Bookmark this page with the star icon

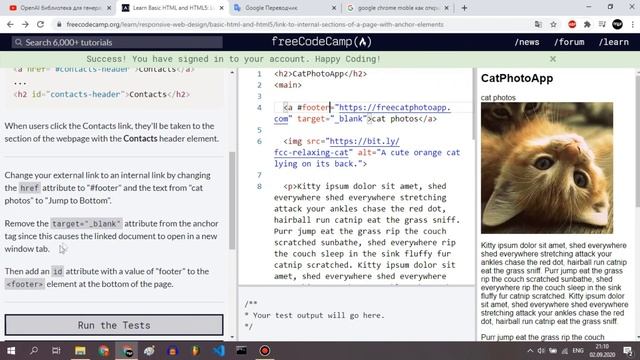[x=553, y=24]
